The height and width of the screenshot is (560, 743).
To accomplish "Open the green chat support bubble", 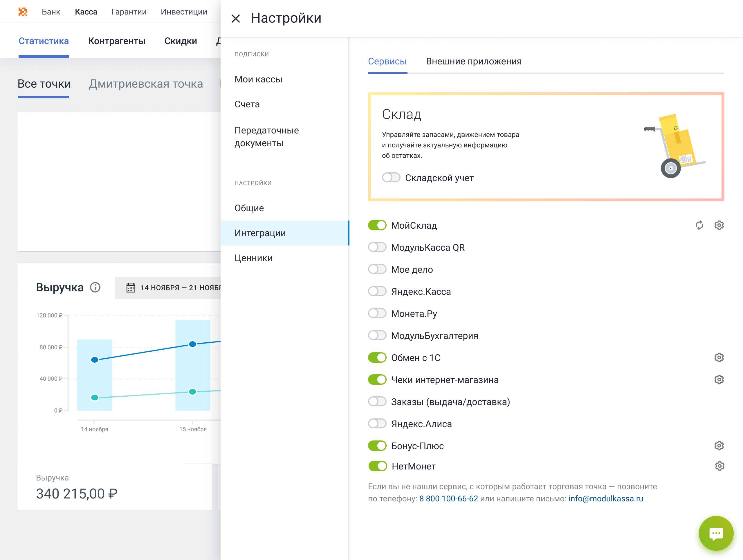I will point(716,533).
